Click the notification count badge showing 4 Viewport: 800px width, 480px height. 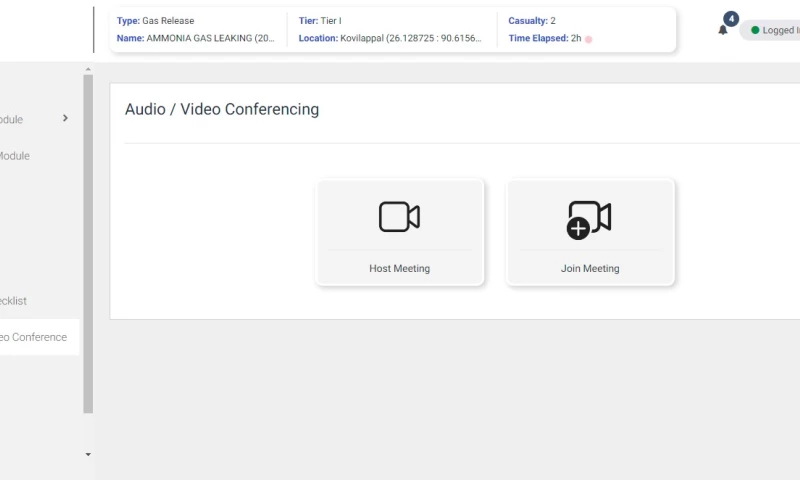tap(731, 19)
